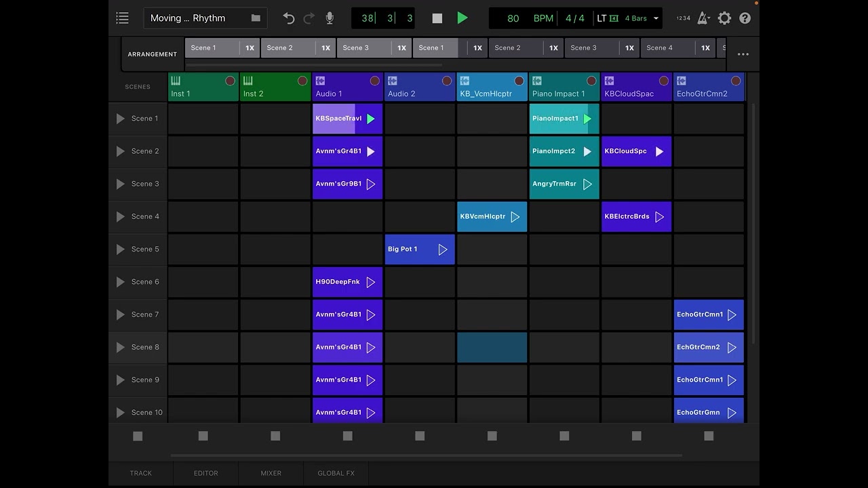Start playback with green play button
The height and width of the screenshot is (488, 868).
pyautogui.click(x=462, y=18)
